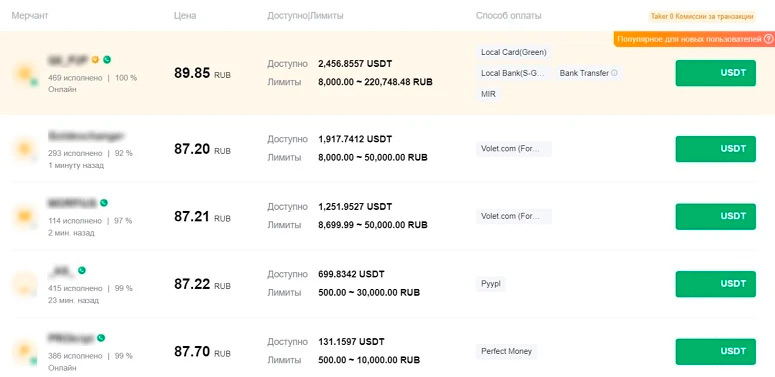Open the merchant name in the 386 исполнено row
775x377 pixels.
point(71,338)
